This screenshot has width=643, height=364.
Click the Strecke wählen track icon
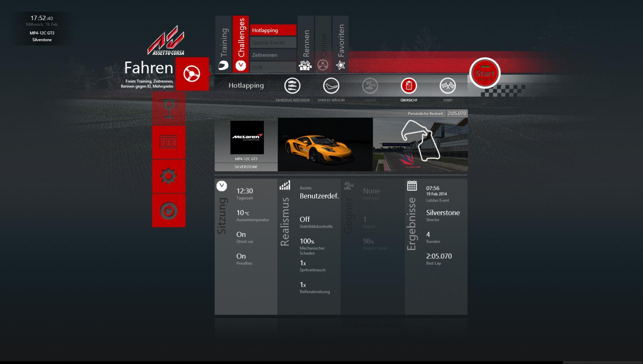point(331,86)
